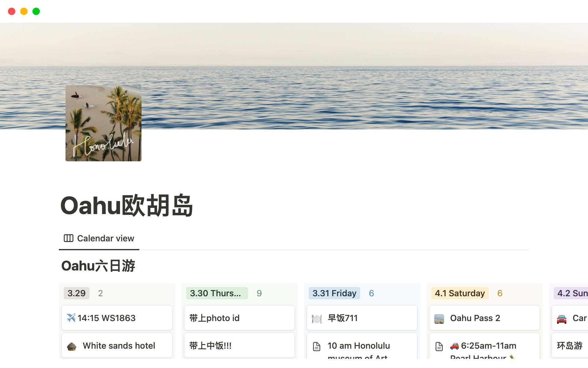Click the hut icon on White sands hotel

tap(72, 346)
